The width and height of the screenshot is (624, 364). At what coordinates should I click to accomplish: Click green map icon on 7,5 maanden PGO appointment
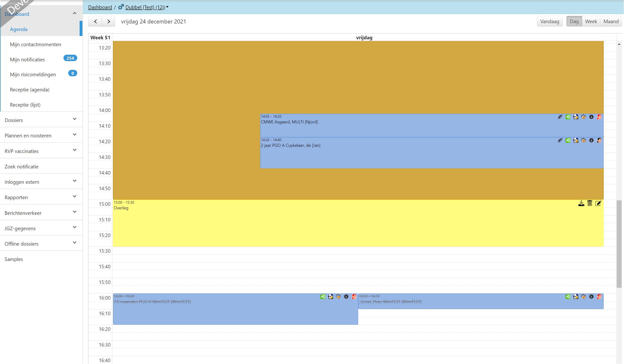pos(323,297)
